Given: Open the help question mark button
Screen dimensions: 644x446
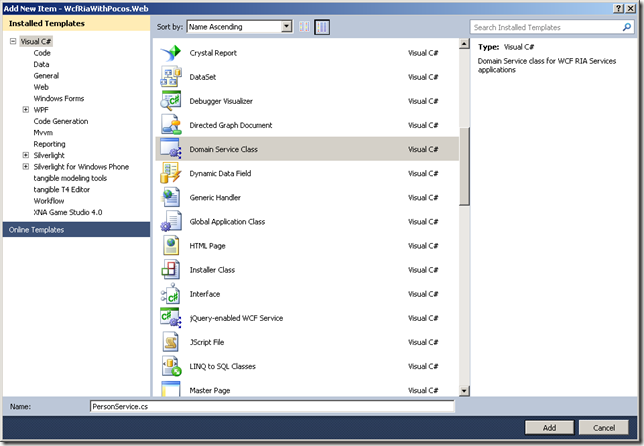Looking at the screenshot, I should pyautogui.click(x=618, y=8).
